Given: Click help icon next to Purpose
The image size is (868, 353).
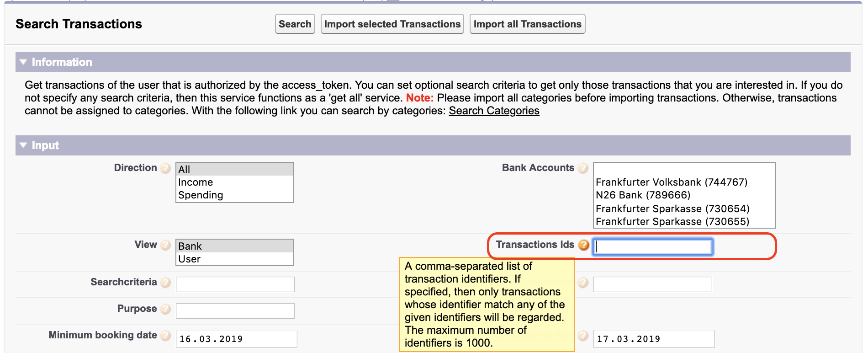Looking at the screenshot, I should pyautogui.click(x=166, y=309).
